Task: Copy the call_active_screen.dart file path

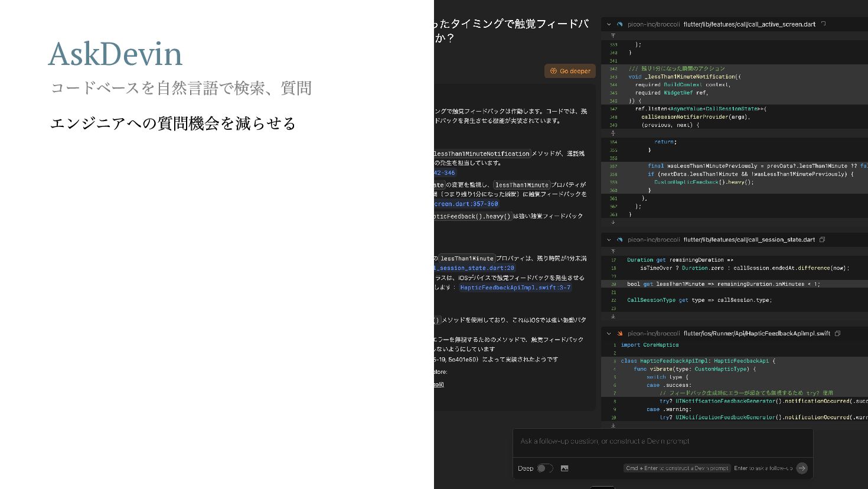Action: point(823,24)
